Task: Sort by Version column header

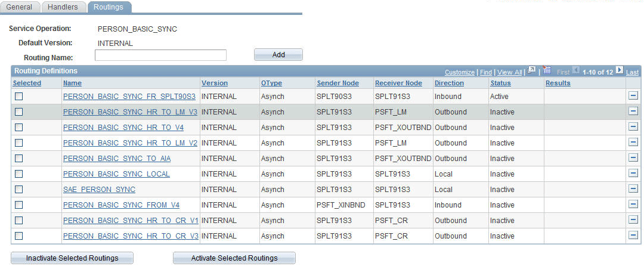Action: point(215,83)
